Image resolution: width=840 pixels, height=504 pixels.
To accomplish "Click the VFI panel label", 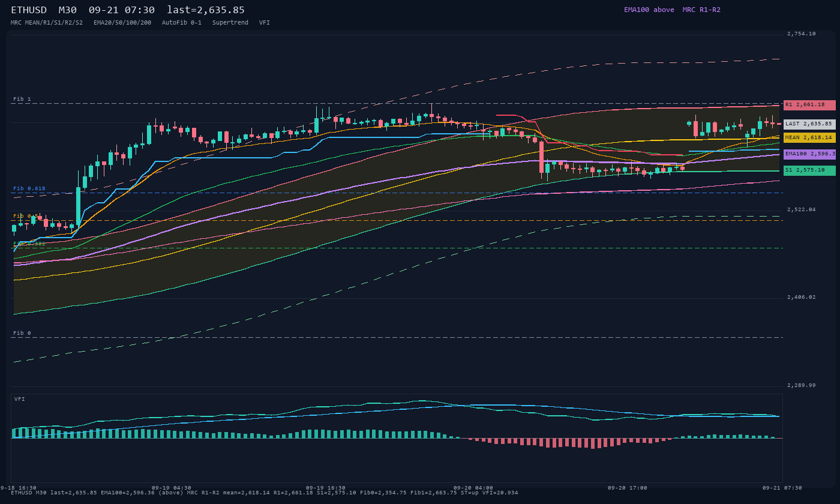I will click(x=20, y=399).
